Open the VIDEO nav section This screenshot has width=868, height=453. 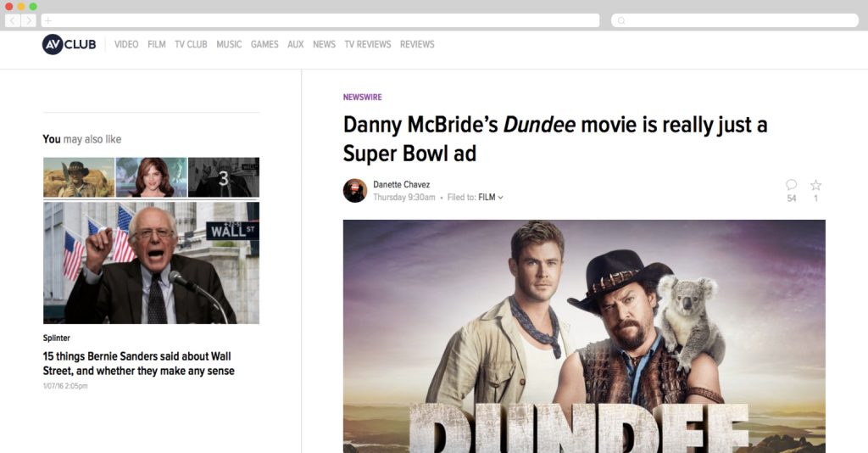126,44
